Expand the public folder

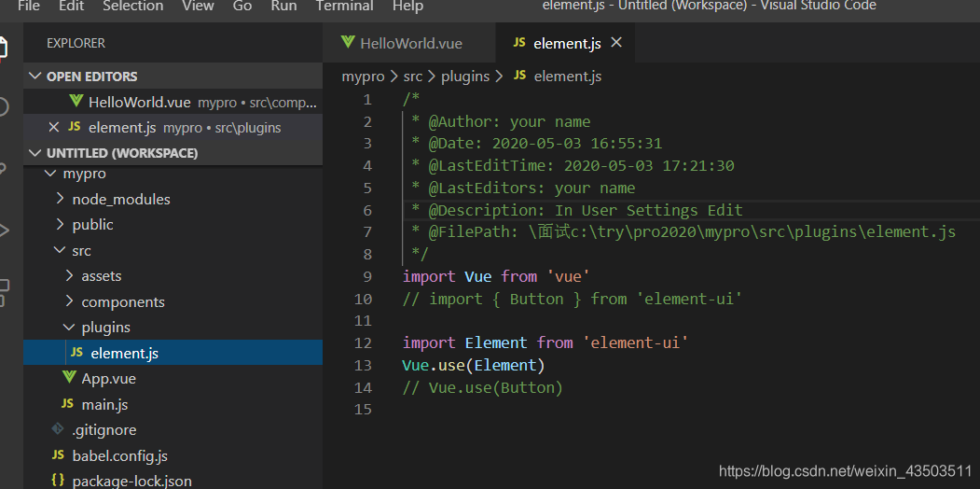60,225
